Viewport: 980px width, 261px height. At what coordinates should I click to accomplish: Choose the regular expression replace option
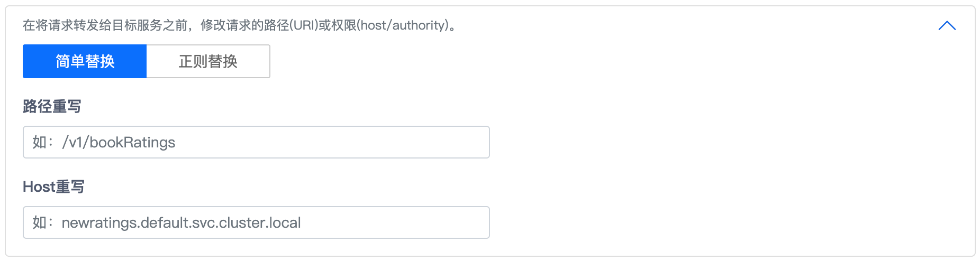(208, 61)
